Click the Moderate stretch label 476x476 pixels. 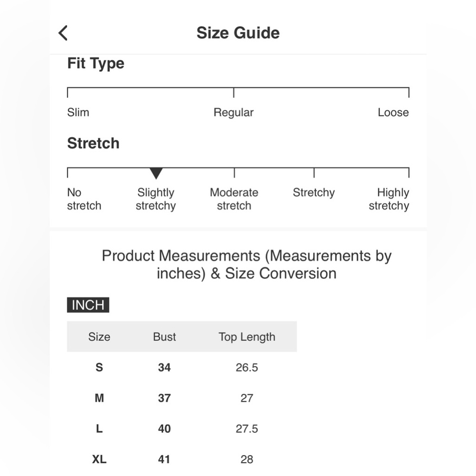(234, 199)
